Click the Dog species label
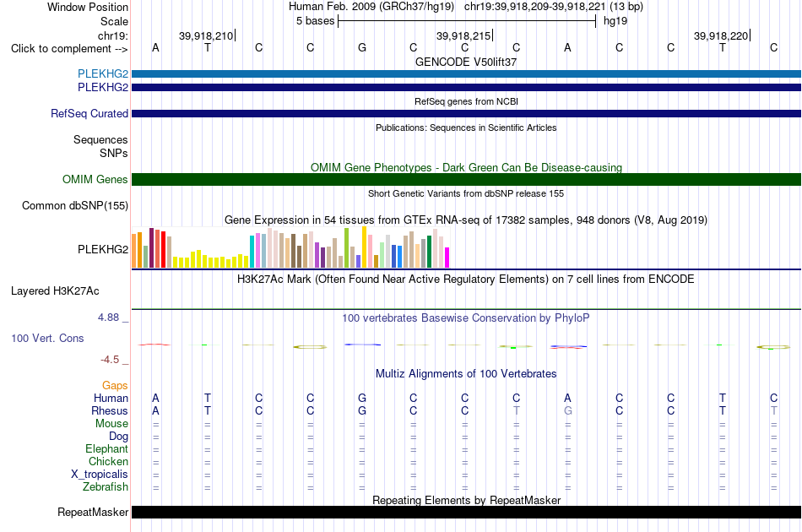Viewport: 802px width, 532px height. point(119,437)
